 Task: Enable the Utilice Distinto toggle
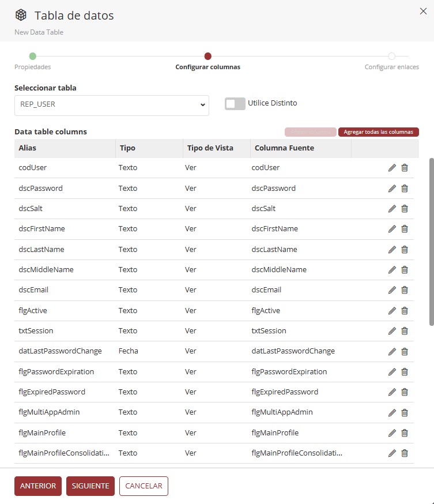[x=235, y=104]
